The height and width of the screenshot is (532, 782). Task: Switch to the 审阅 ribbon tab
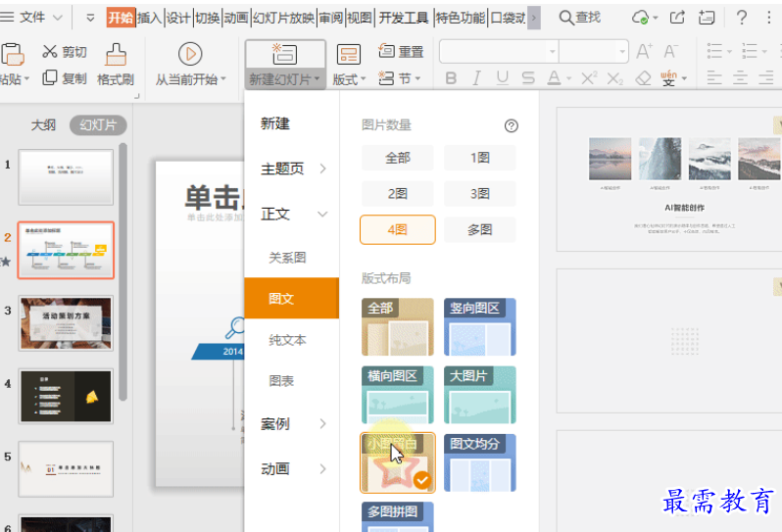[331, 18]
